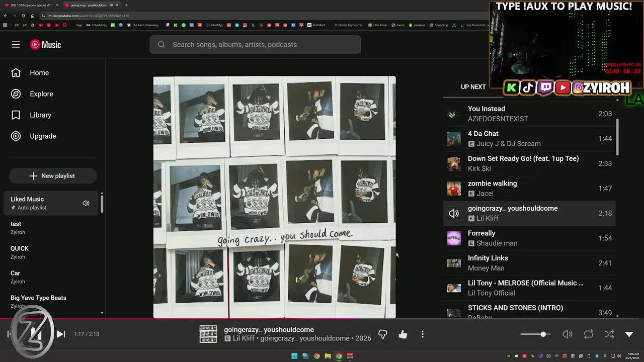Open artist link Juicy J & DJ Scream

click(x=509, y=144)
